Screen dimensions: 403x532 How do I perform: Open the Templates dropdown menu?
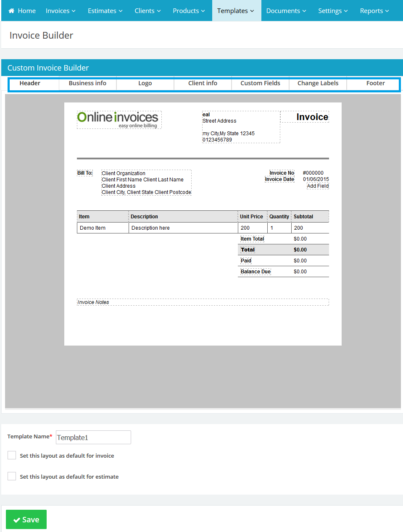236,11
